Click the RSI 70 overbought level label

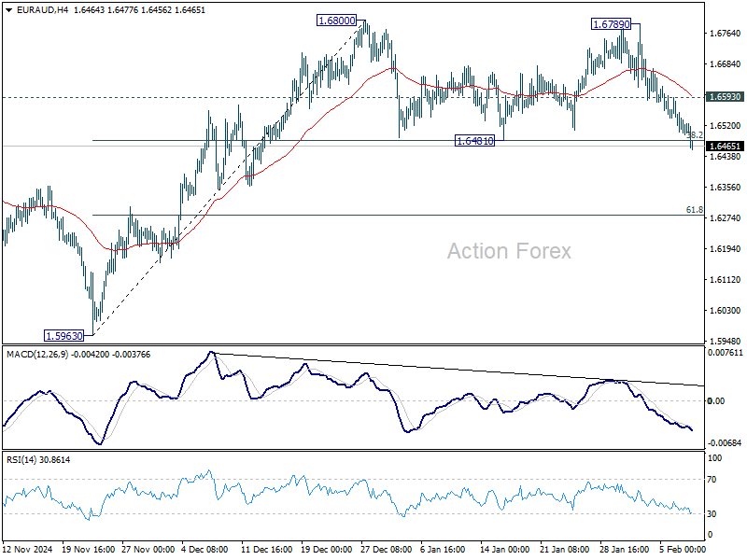tap(712, 480)
